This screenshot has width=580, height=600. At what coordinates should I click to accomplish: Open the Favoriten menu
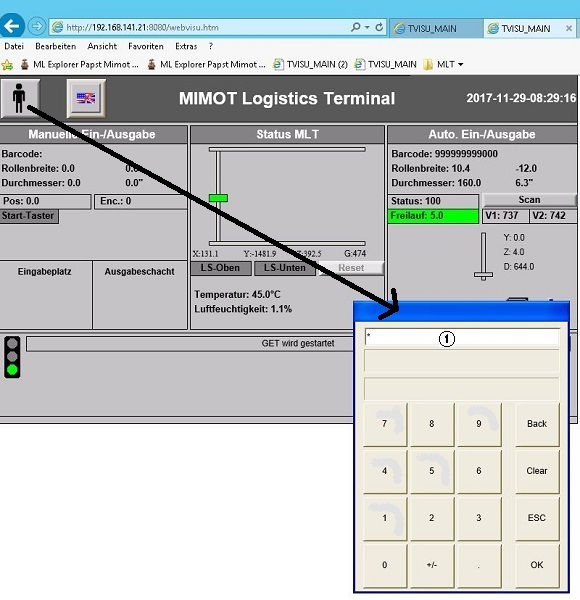click(146, 46)
